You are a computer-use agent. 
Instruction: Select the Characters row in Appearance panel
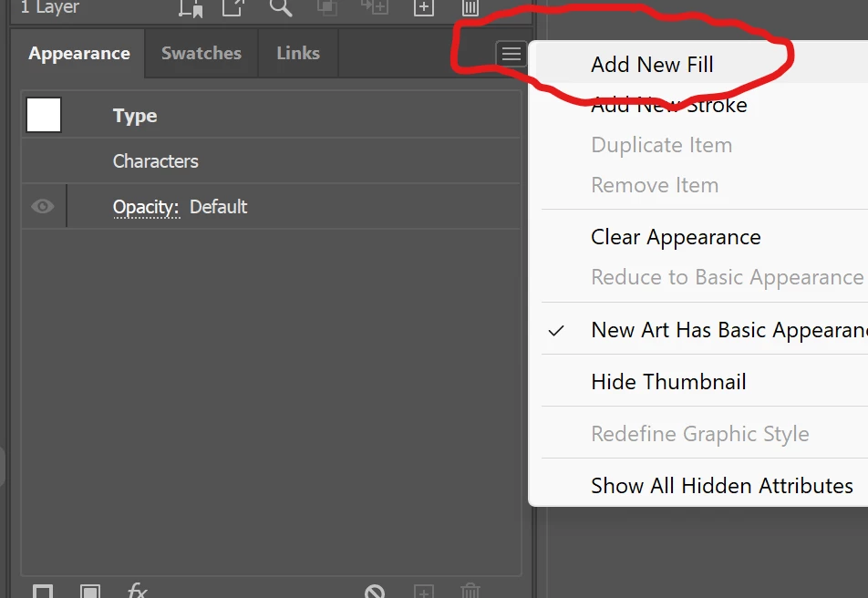[272, 161]
